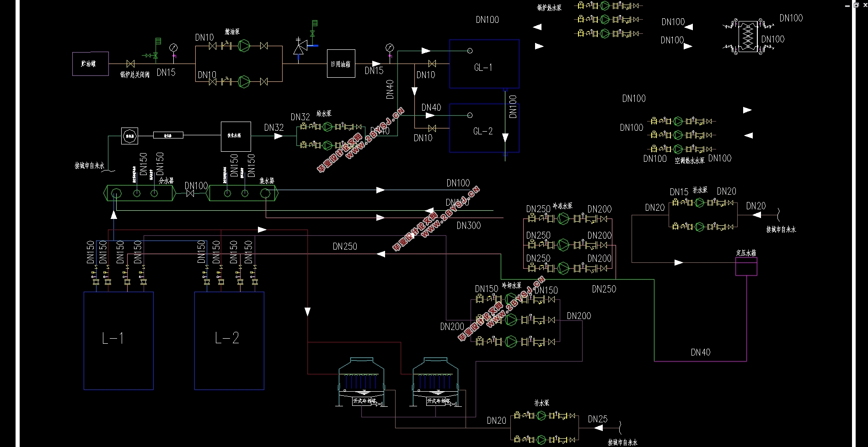The width and height of the screenshot is (868, 447).
Task: Select the left cooling tower symbol
Action: click(361, 382)
